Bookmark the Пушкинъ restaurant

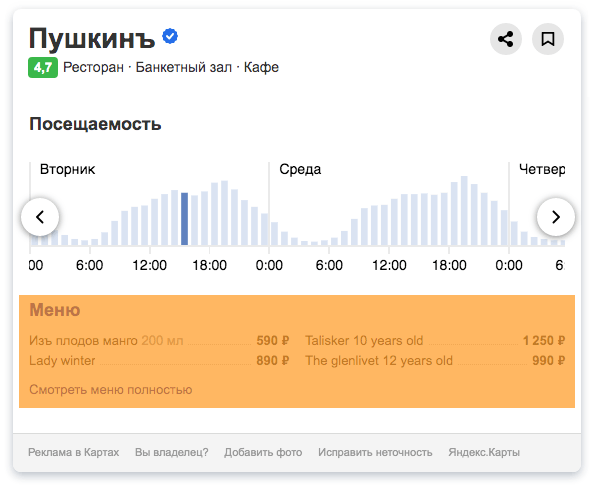548,39
